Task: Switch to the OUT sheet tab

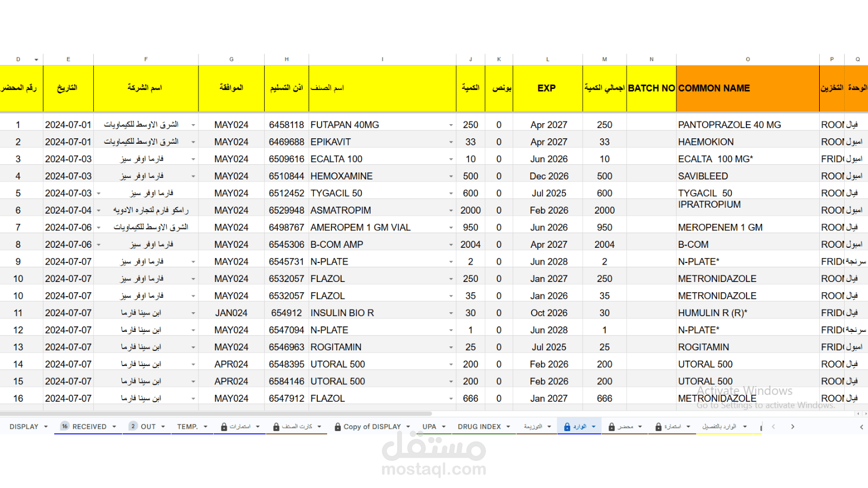Action: tap(148, 427)
